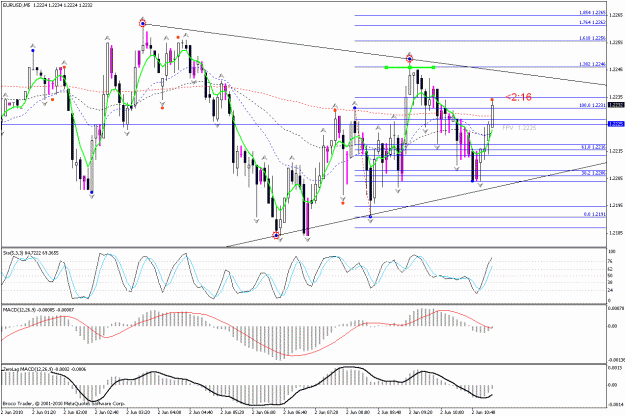
Task: Click the gray FPV 1.2225 label
Action: click(x=519, y=128)
